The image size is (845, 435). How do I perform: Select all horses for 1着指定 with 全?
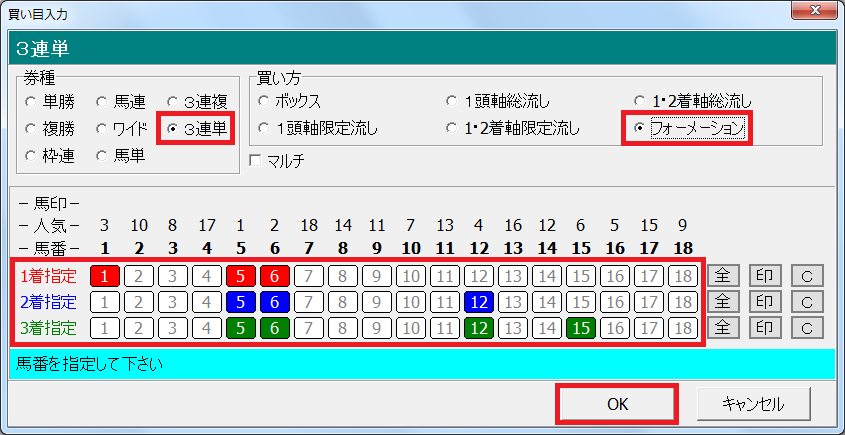point(723,276)
